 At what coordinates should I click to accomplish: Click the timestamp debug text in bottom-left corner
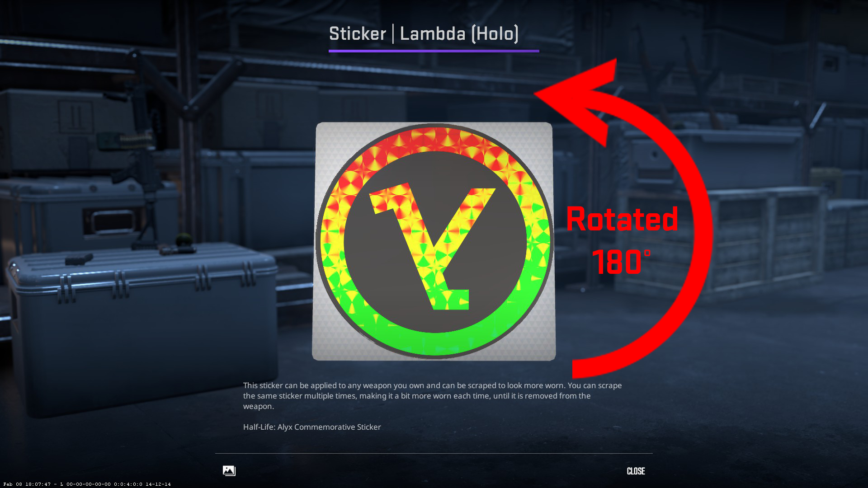[x=87, y=484]
